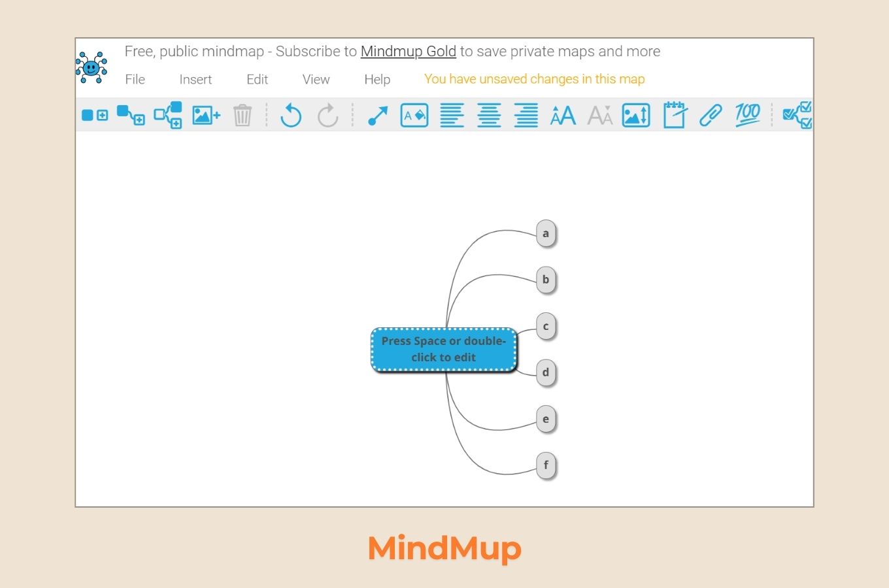Add a sibling node from toolbar
889x588 pixels.
click(95, 116)
